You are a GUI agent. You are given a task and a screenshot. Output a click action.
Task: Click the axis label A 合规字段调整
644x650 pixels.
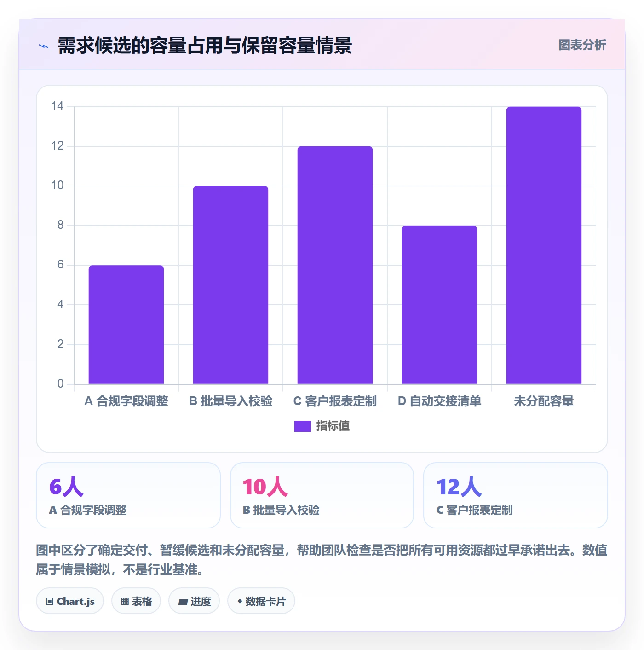click(x=126, y=401)
